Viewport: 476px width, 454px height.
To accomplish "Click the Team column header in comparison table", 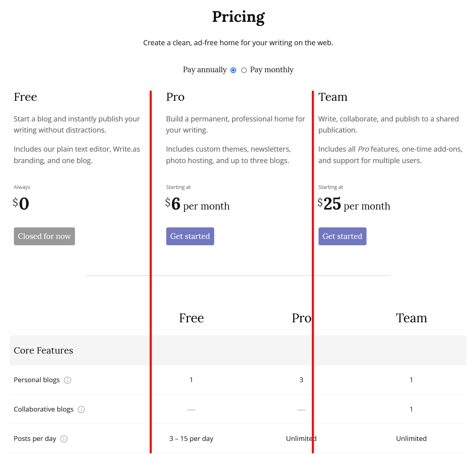I will 411,318.
